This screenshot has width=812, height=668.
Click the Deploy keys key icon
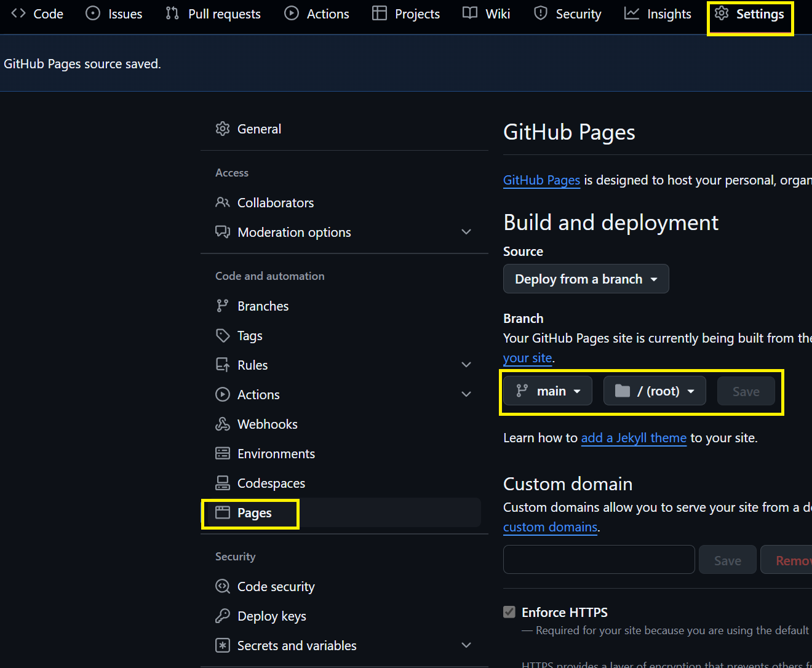tap(223, 616)
